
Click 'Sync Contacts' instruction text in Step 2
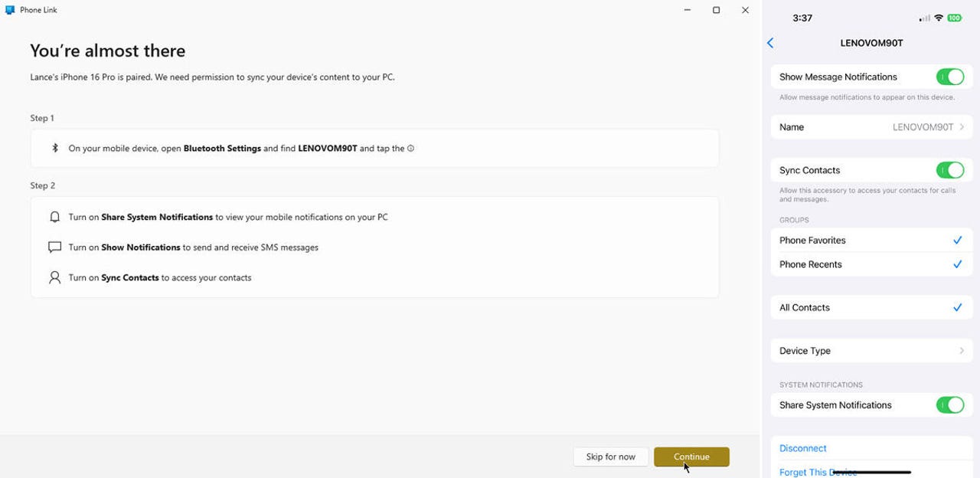click(x=130, y=277)
